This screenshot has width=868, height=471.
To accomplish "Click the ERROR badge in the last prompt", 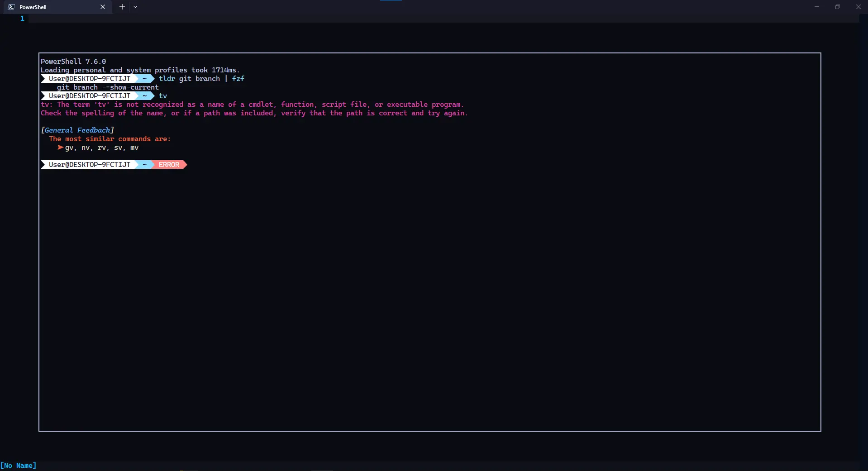I will [x=168, y=164].
